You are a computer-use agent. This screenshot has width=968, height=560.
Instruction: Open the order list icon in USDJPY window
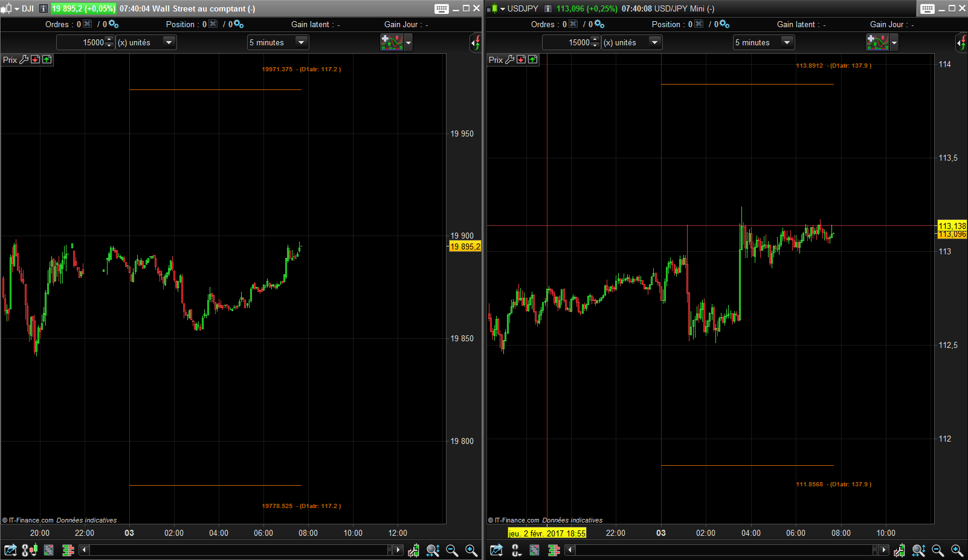535,550
